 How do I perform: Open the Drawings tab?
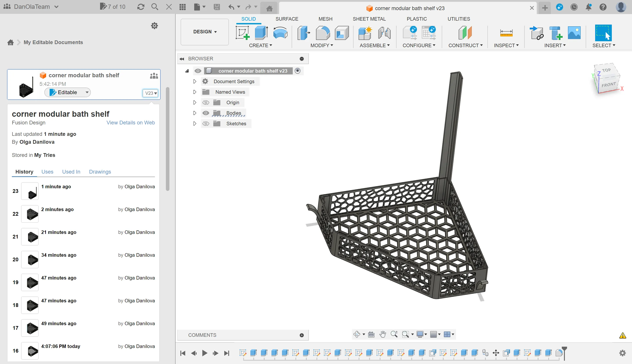[x=100, y=172]
